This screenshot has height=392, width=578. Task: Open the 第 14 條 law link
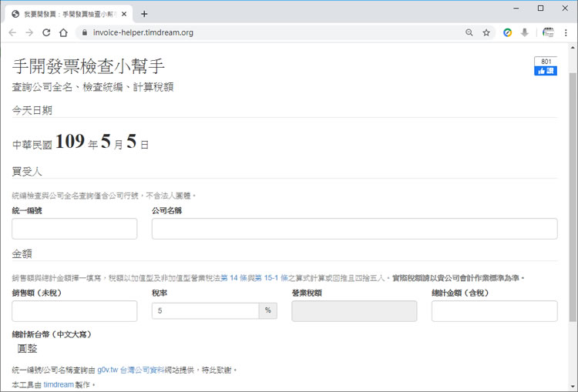click(234, 278)
